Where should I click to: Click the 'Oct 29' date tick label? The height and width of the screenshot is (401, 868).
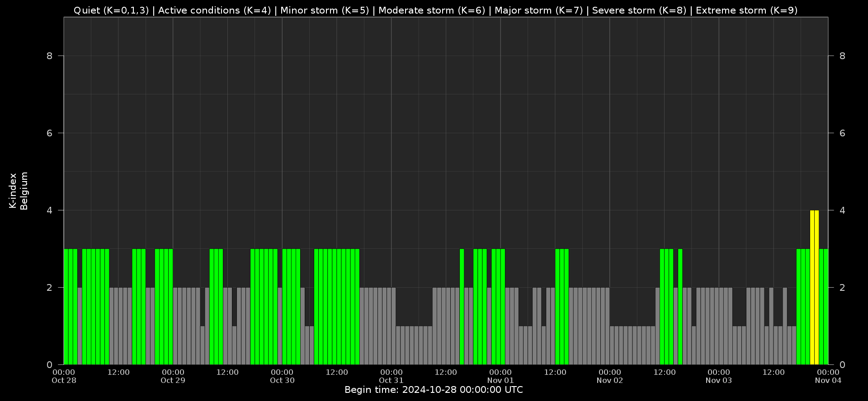tap(173, 380)
